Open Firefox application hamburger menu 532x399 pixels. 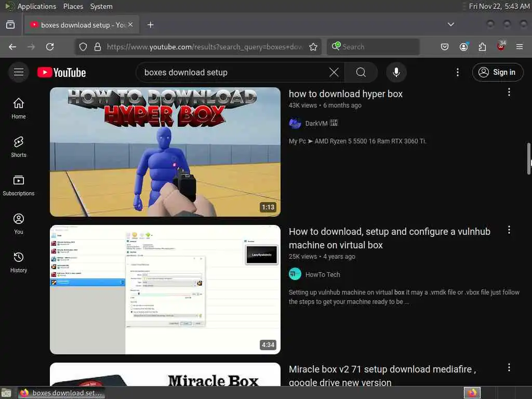(x=520, y=47)
